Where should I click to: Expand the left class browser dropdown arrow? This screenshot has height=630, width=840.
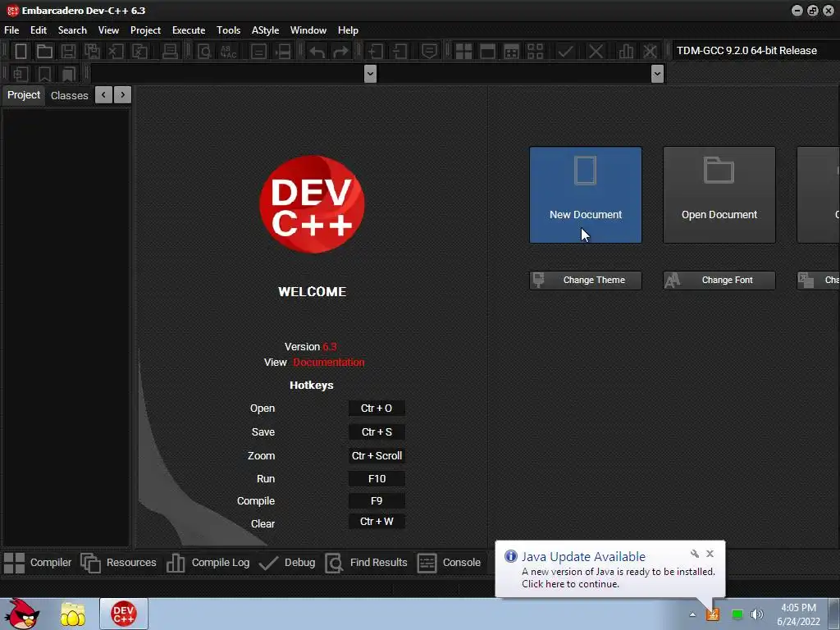click(370, 73)
